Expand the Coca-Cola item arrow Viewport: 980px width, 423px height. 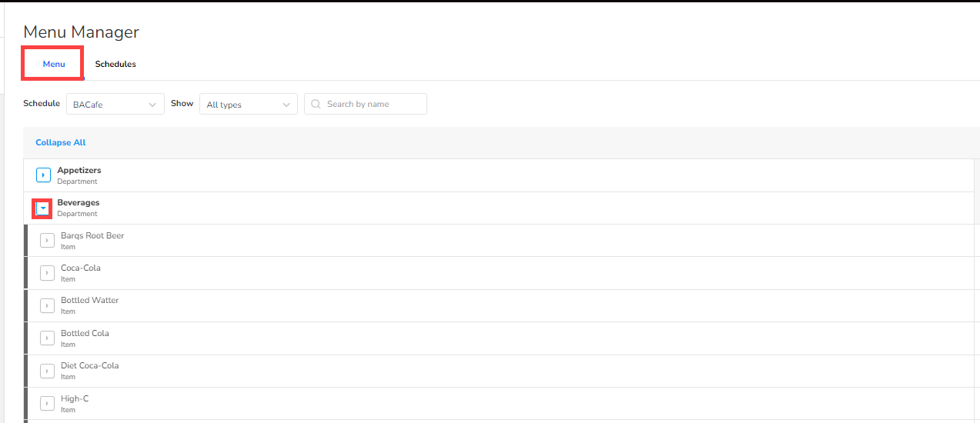tap(47, 273)
